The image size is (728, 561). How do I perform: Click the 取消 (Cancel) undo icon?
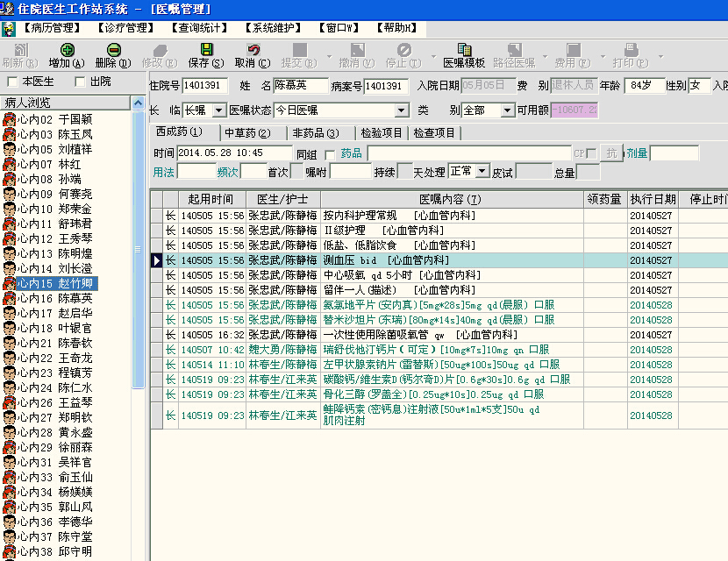click(x=253, y=50)
